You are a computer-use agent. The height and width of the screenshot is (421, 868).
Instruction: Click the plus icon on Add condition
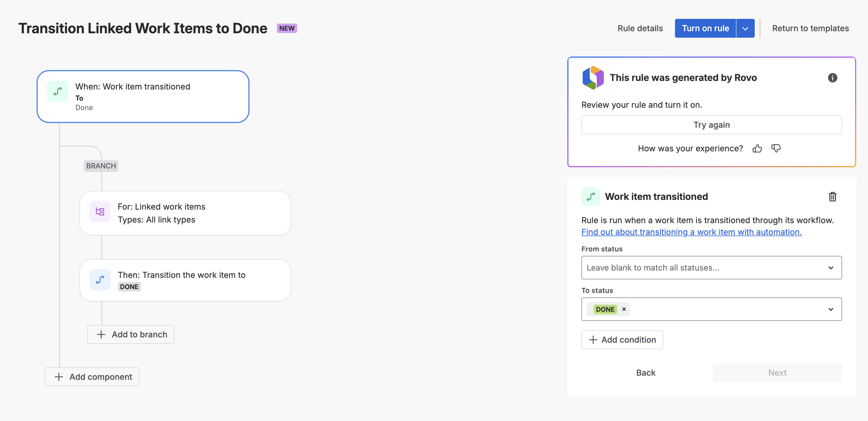coord(593,339)
